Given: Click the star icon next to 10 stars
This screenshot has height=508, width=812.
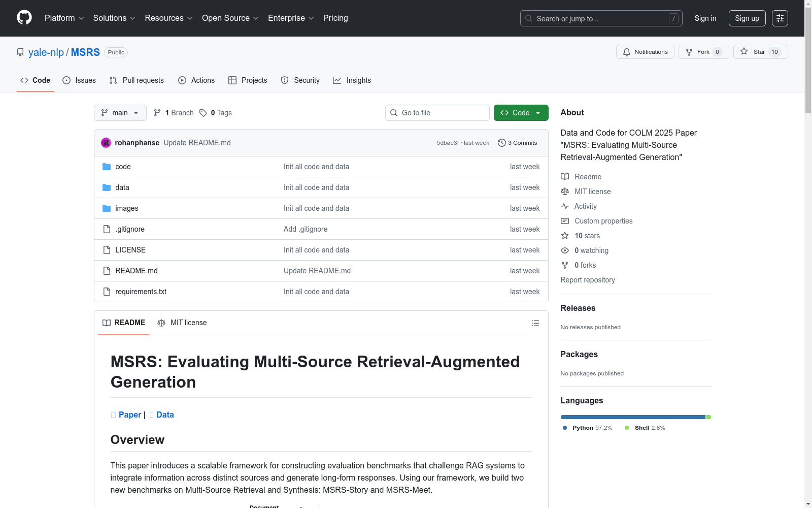Looking at the screenshot, I should 565,236.
